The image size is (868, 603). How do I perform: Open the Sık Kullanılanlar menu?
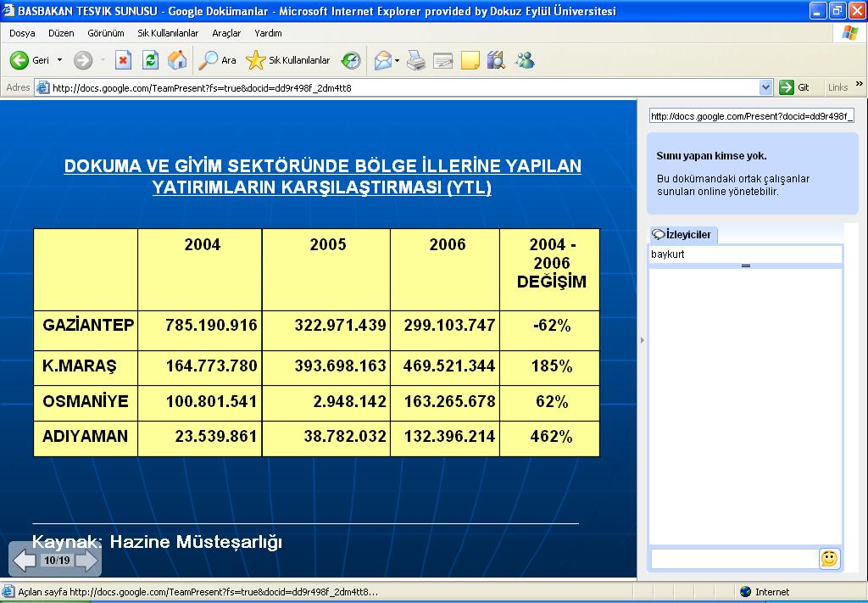pyautogui.click(x=168, y=33)
